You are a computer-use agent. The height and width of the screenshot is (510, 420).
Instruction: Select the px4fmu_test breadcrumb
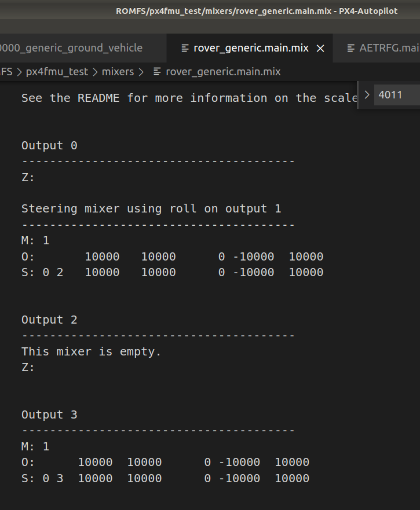coord(57,72)
